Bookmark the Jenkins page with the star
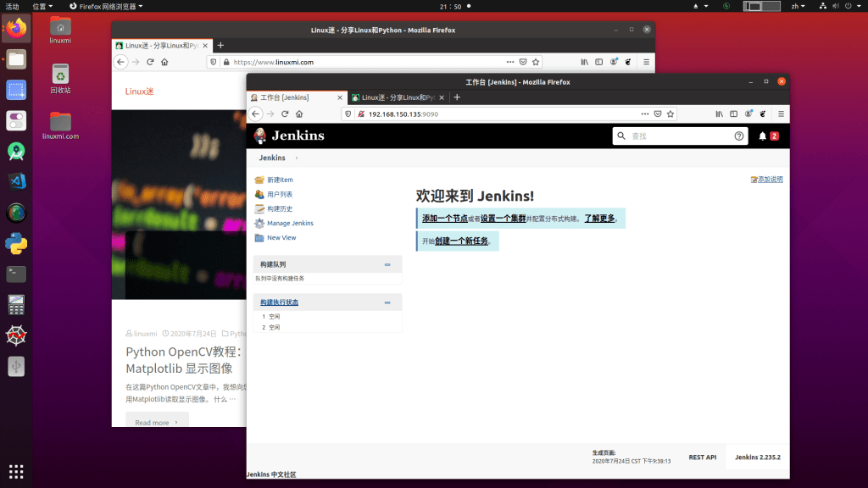The width and height of the screenshot is (868, 488). (670, 114)
